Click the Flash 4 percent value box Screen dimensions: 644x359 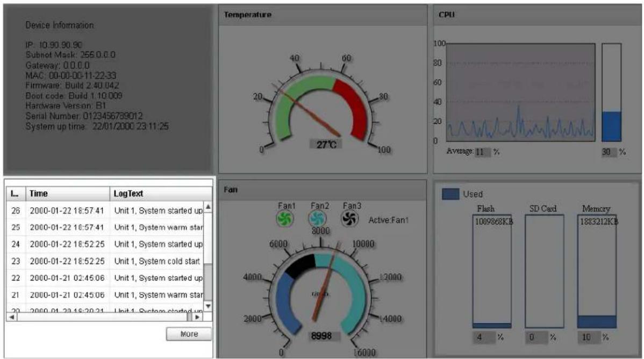pos(484,337)
